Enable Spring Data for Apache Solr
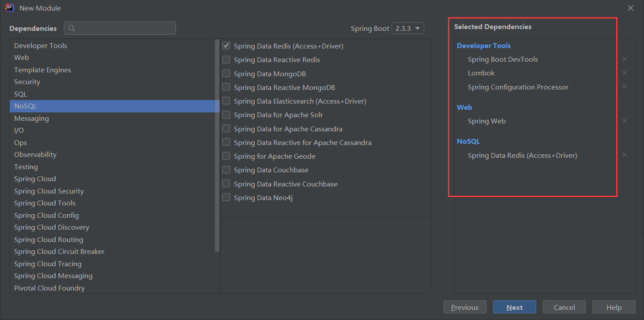This screenshot has width=644, height=320. coord(226,115)
